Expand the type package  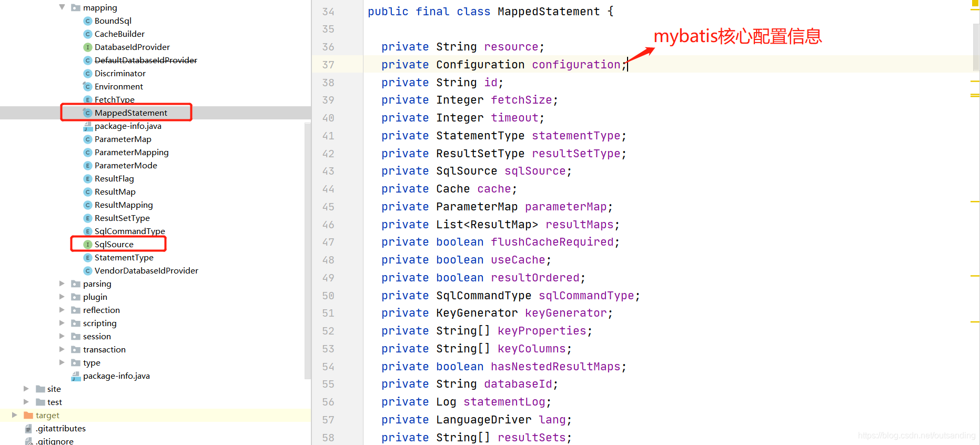[x=62, y=362]
